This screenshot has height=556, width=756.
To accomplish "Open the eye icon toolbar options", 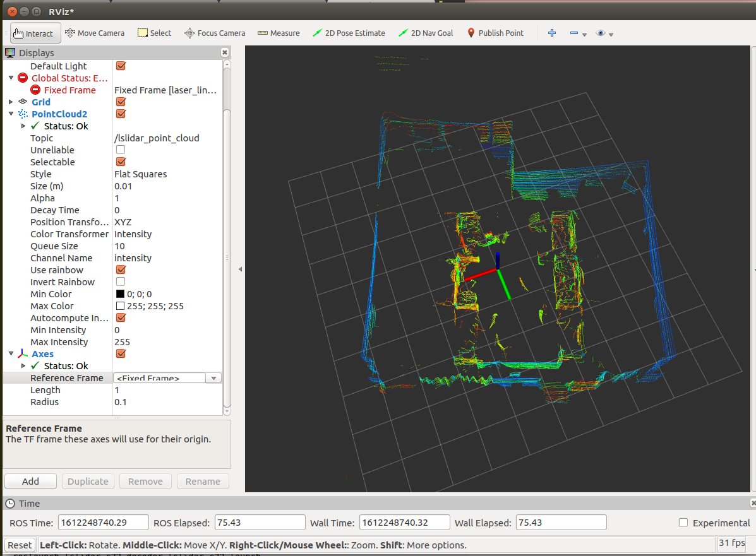I will [600, 33].
